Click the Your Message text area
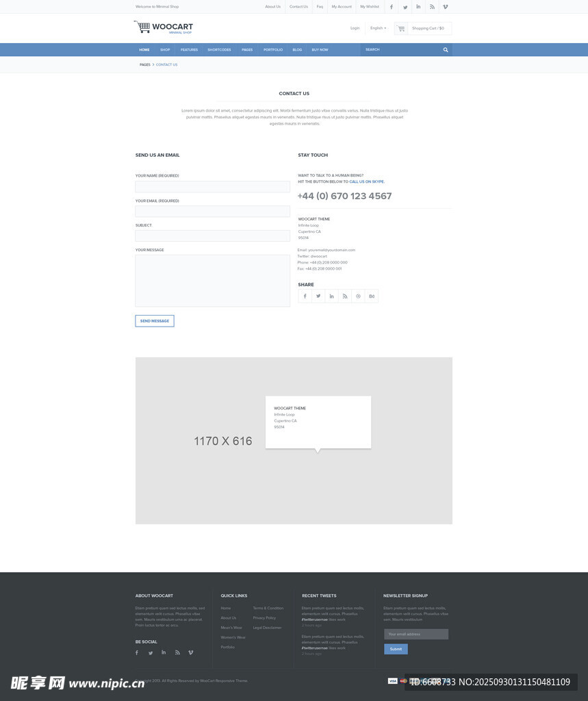 (212, 281)
